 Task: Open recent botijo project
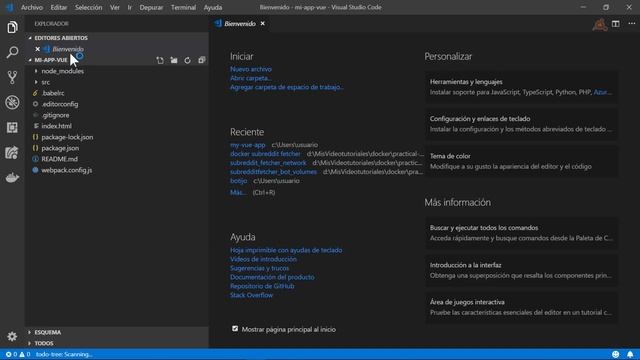[x=238, y=181]
